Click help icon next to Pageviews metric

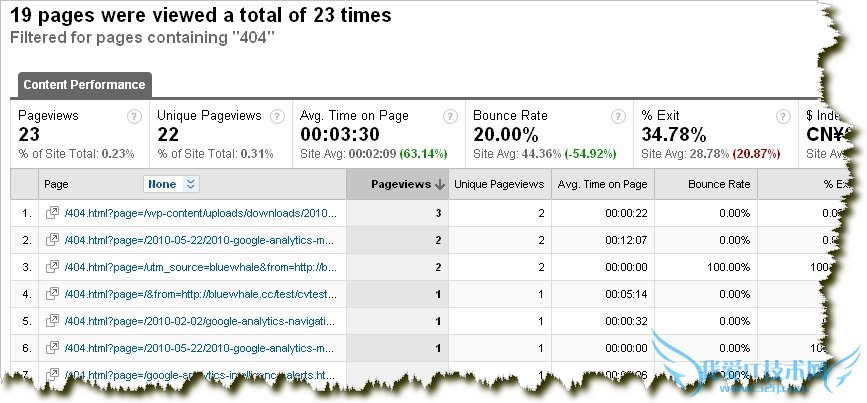point(134,116)
